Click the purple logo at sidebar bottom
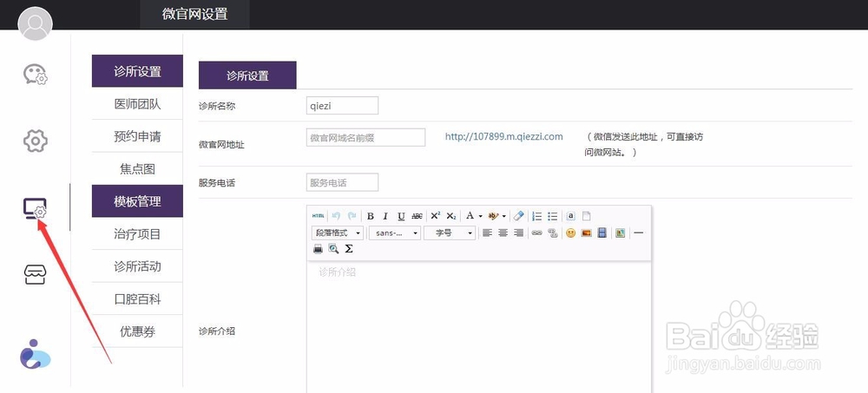This screenshot has height=393, width=868. pos(35,354)
